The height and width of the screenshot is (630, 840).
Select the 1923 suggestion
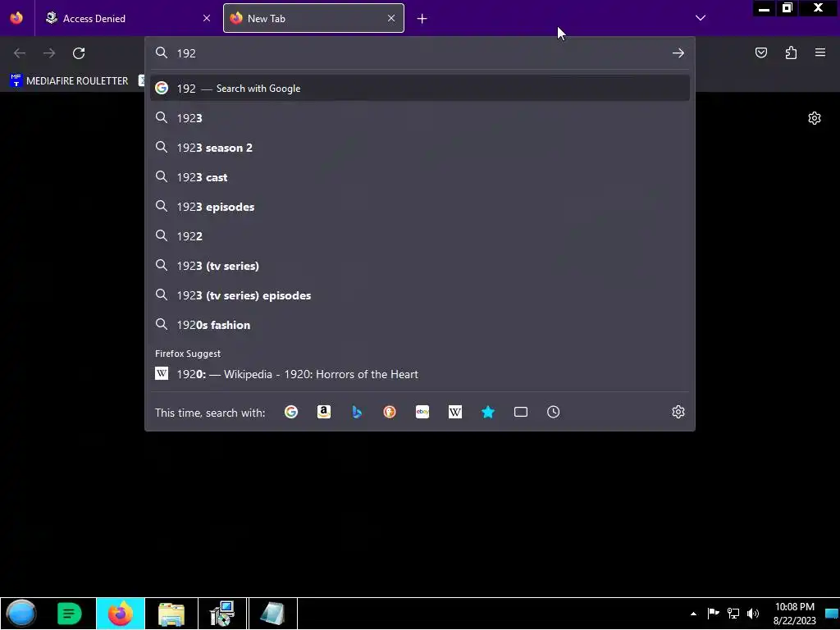(420, 118)
